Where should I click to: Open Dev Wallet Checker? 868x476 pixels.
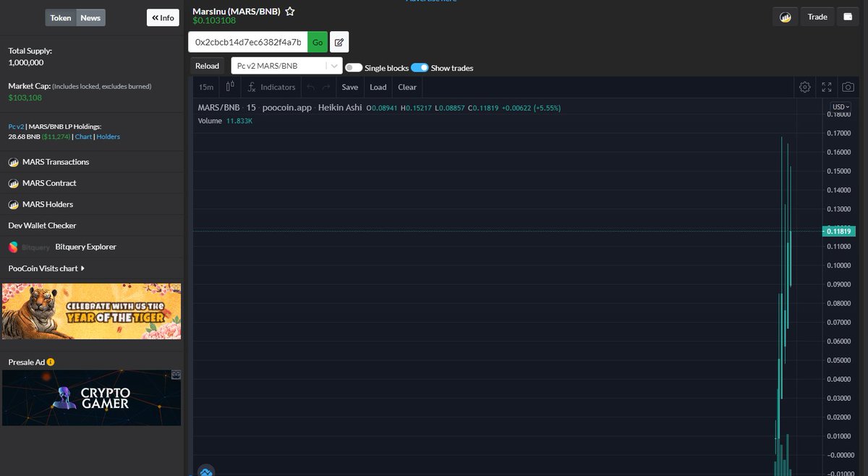(x=42, y=226)
